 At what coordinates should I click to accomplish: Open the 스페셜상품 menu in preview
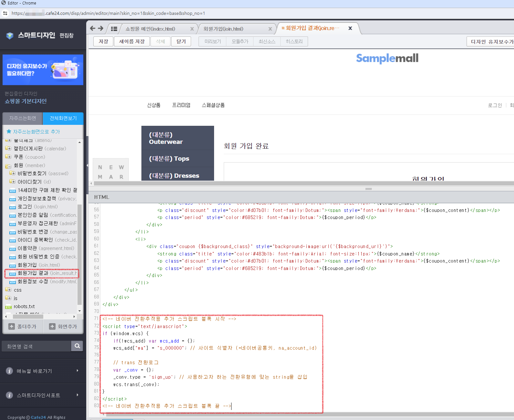(x=213, y=105)
